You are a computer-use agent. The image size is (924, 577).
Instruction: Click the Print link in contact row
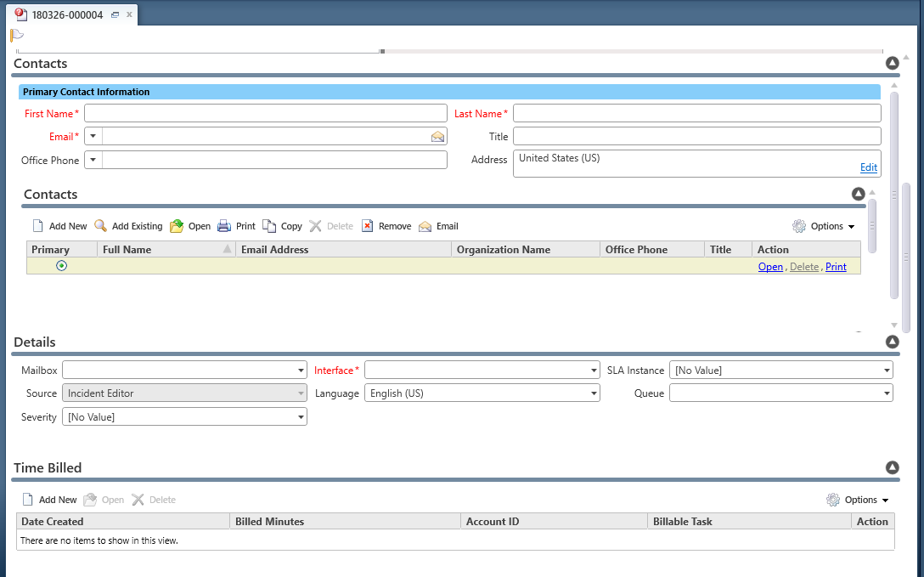pos(836,267)
